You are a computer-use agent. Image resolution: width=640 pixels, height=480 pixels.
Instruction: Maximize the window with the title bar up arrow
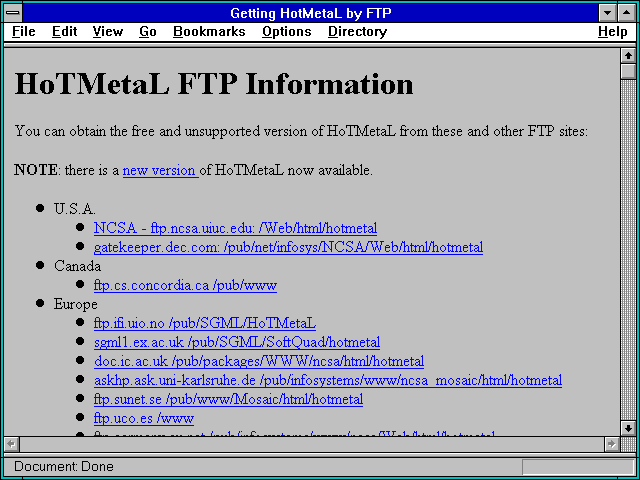pyautogui.click(x=626, y=13)
